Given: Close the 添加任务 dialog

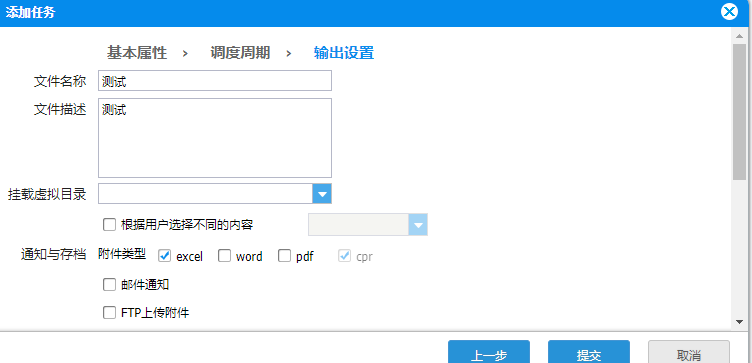Looking at the screenshot, I should click(729, 12).
